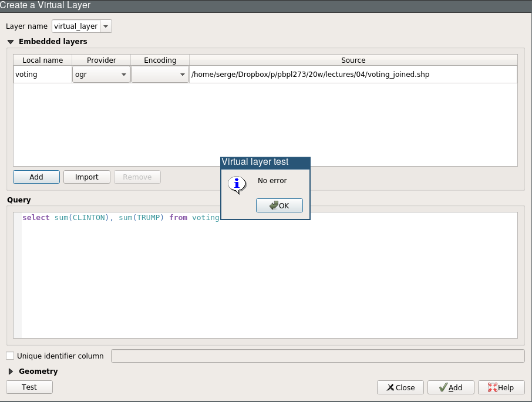532x402 pixels.
Task: Click the Import embedded layer button
Action: (x=87, y=177)
